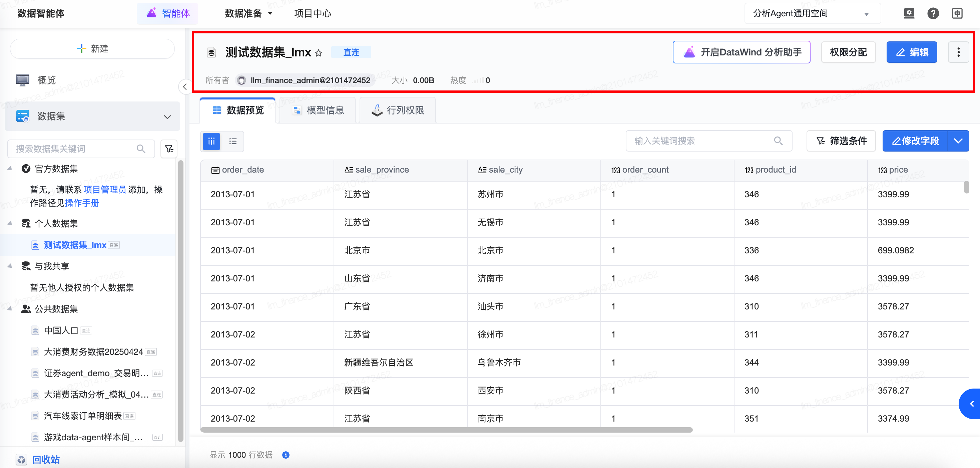Open the 大消费活动分析_模拟_04 dataset
The image size is (980, 468).
click(96, 394)
